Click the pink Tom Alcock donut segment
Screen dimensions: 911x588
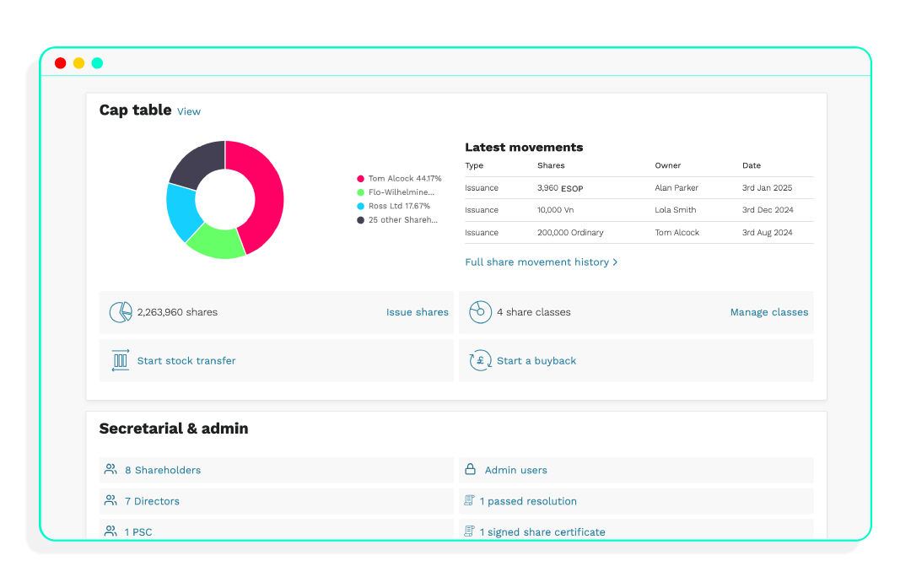[x=266, y=195]
